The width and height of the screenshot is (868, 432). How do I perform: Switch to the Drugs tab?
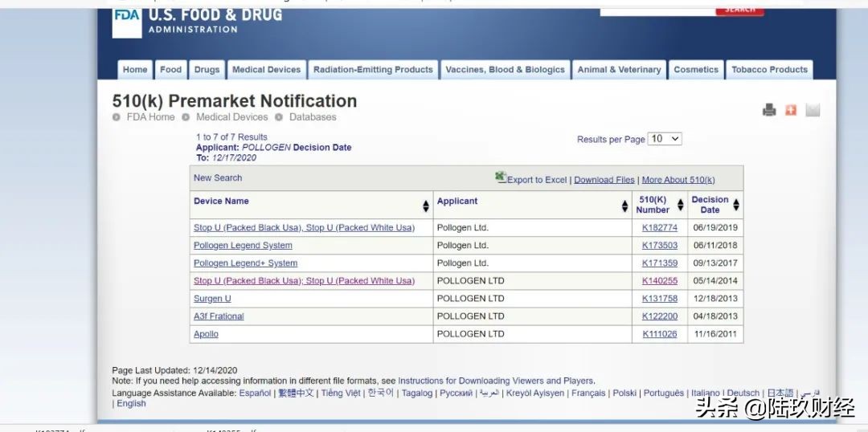pyautogui.click(x=207, y=70)
